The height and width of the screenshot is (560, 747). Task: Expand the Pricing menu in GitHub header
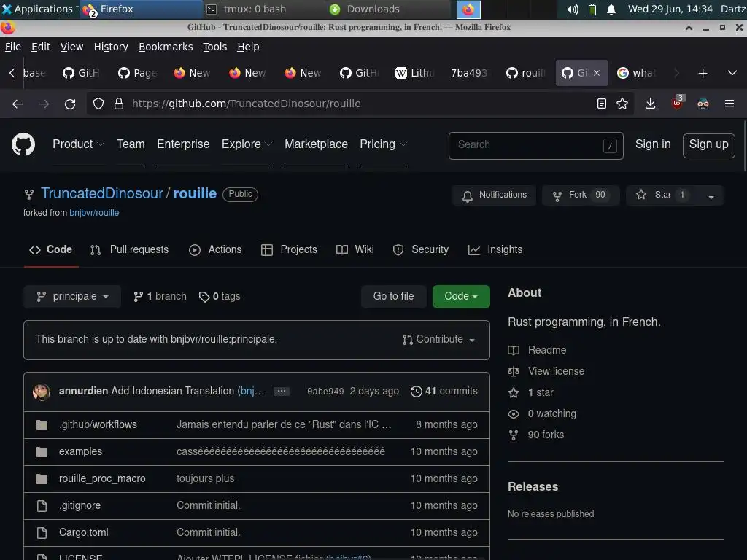(384, 144)
